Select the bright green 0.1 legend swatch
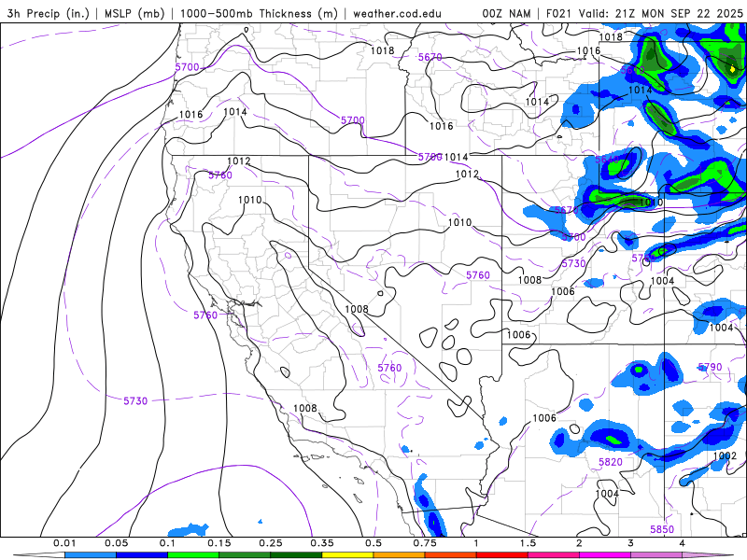 click(193, 555)
